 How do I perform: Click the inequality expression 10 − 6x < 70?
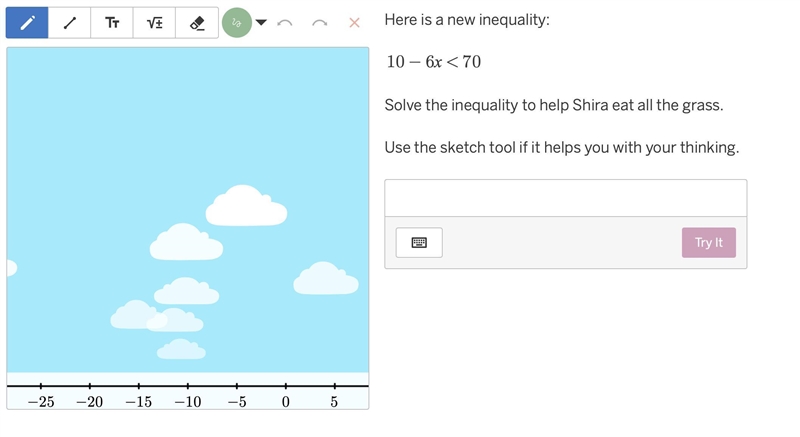(434, 62)
